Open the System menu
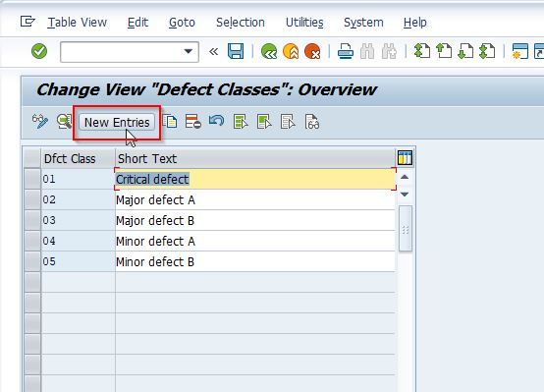Screen dimensions: 544x392 (x=363, y=23)
